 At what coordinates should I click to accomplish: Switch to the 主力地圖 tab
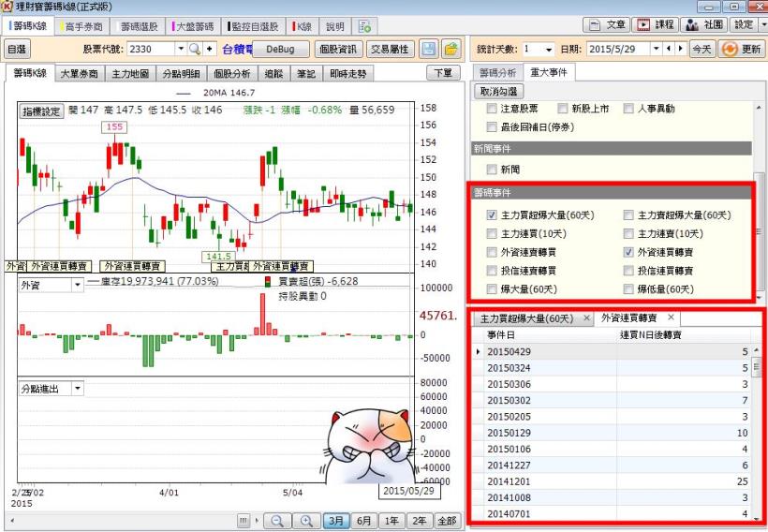point(128,72)
